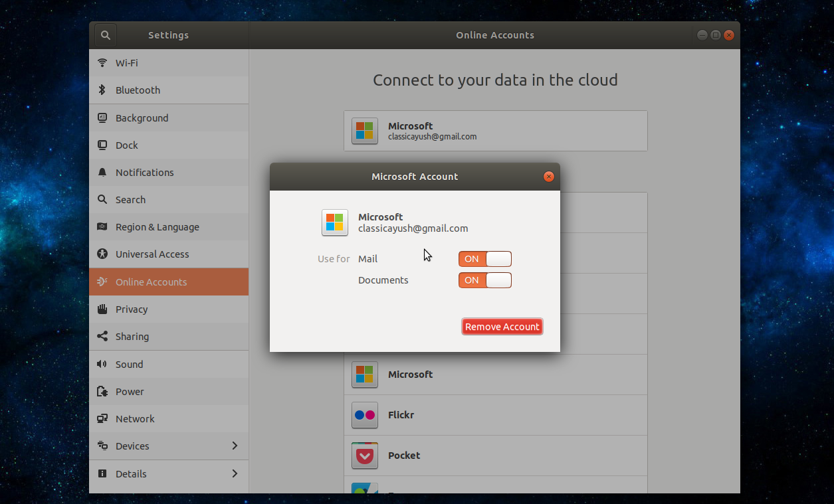Click the Network computers icon
Viewport: 834px width, 504px height.
click(102, 418)
